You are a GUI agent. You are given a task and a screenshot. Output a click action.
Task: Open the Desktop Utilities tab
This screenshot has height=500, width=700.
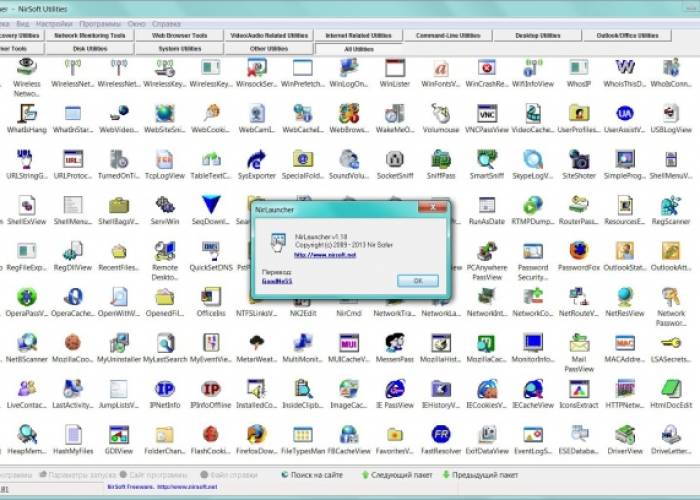538,35
